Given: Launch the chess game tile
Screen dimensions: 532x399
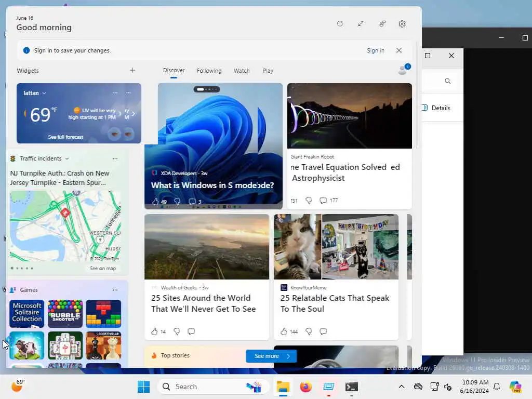Looking at the screenshot, I should pyautogui.click(x=103, y=345).
